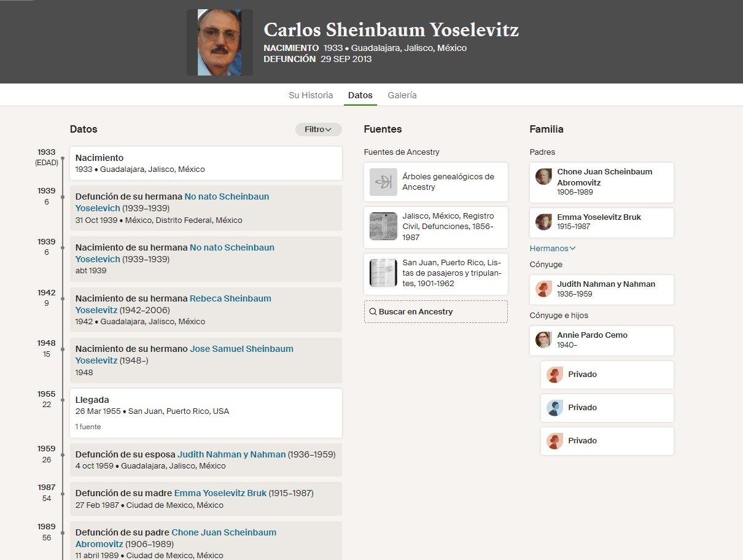Open Chone Juan Scheinbaum's profile avatar
This screenshot has height=560, width=743.
543,176
